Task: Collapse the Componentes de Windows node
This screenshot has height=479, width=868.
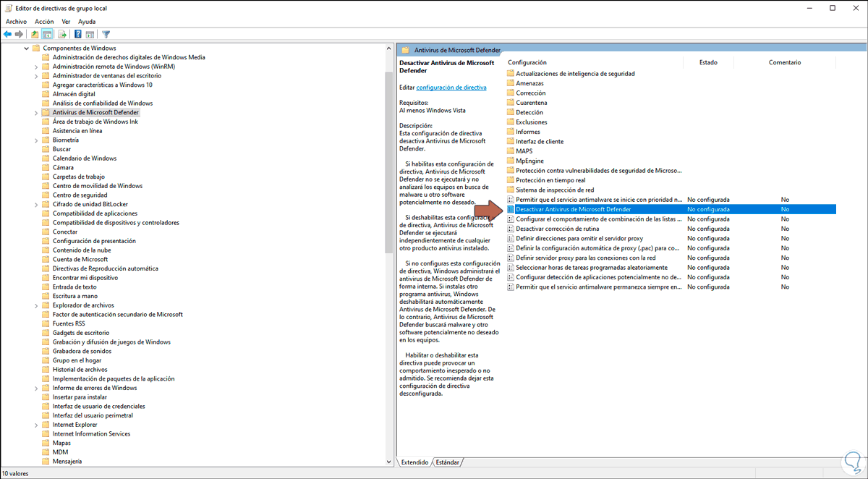Action: 27,48
